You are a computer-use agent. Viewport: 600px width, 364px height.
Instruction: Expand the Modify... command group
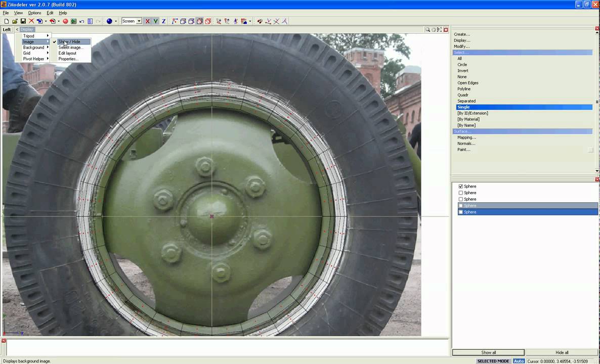461,47
